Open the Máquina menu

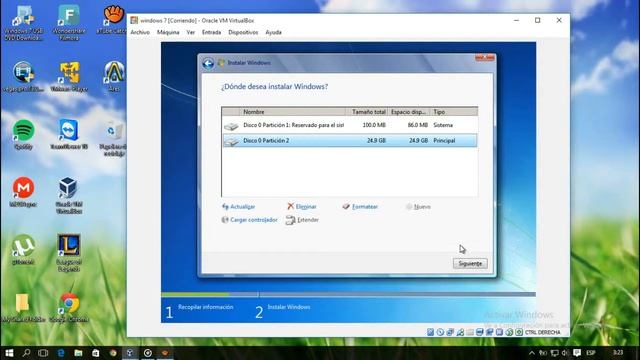pos(168,32)
